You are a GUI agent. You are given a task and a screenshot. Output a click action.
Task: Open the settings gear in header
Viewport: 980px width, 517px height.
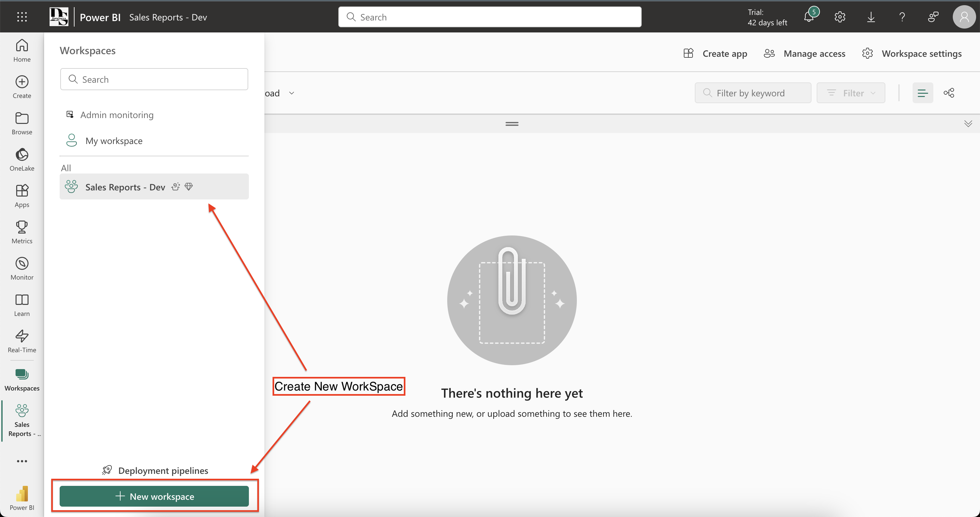point(840,17)
